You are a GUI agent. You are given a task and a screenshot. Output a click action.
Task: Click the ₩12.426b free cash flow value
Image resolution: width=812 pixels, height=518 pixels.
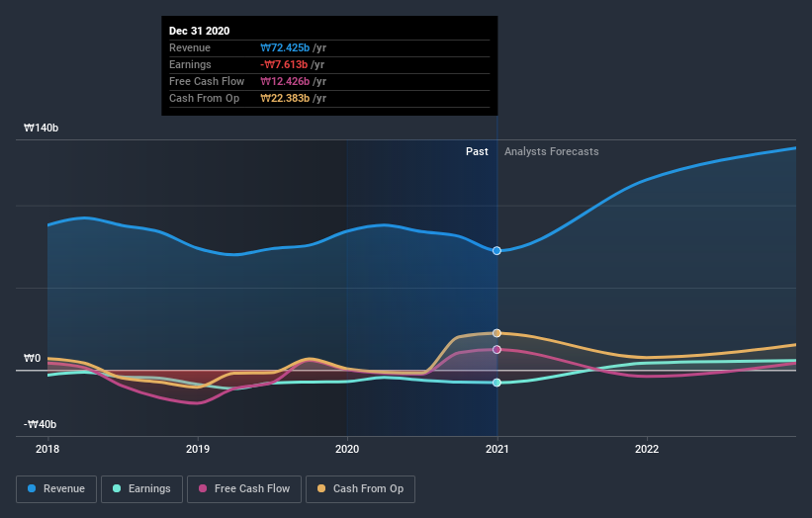(285, 81)
